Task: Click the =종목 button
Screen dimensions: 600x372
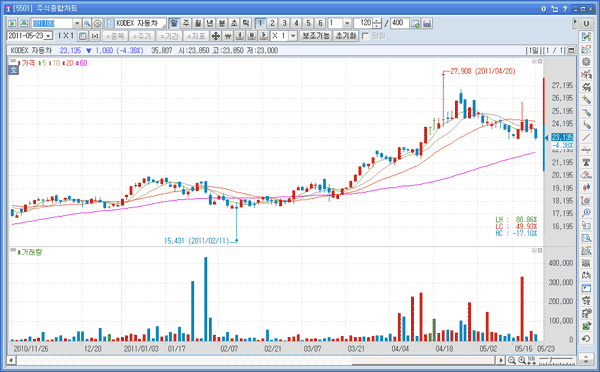Action: [115, 36]
